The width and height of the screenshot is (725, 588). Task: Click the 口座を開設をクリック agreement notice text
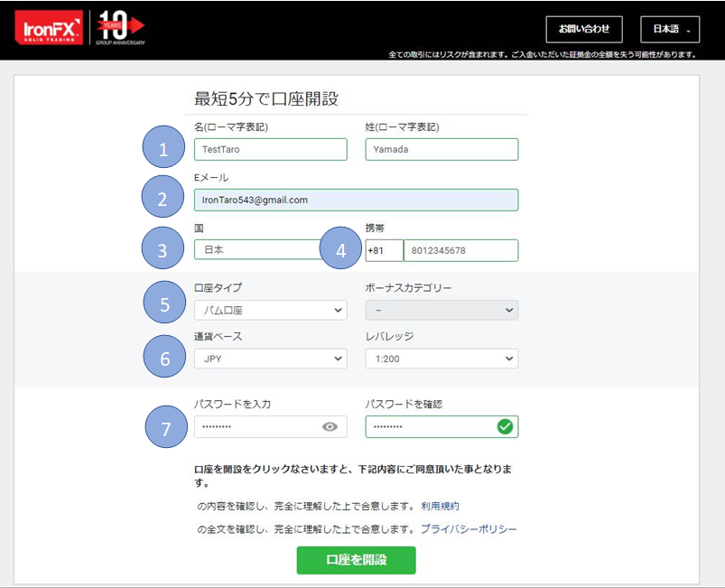tap(353, 476)
